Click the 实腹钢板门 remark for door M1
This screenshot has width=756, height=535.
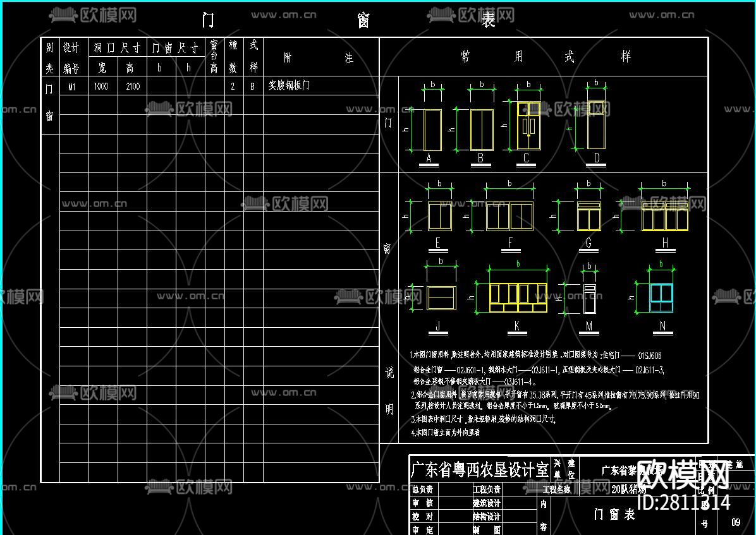[x=287, y=87]
